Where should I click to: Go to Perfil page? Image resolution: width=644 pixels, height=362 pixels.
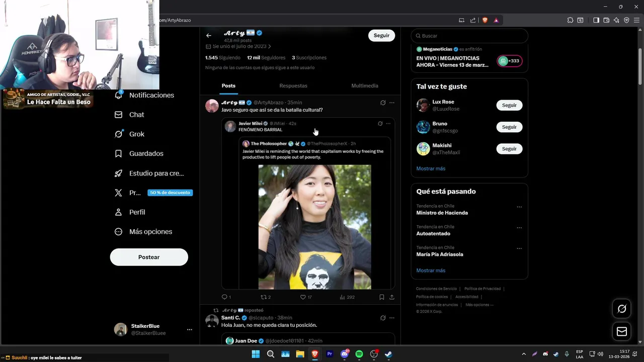130,212
